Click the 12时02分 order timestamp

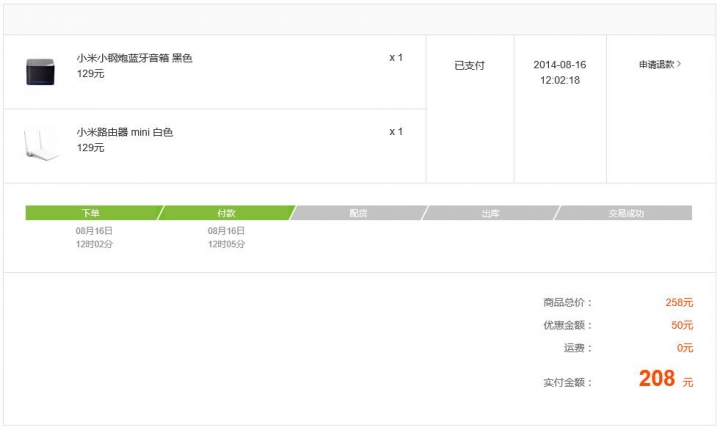click(94, 244)
